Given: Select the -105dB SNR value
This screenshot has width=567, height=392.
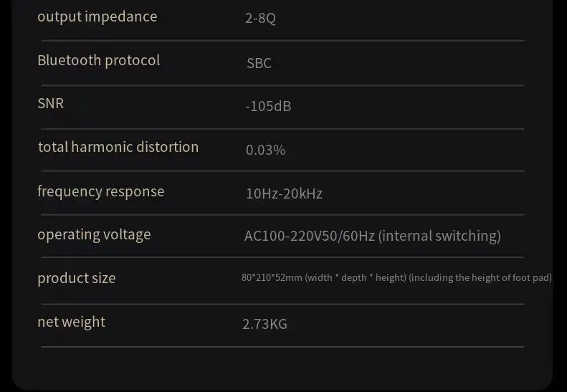Looking at the screenshot, I should [x=268, y=106].
